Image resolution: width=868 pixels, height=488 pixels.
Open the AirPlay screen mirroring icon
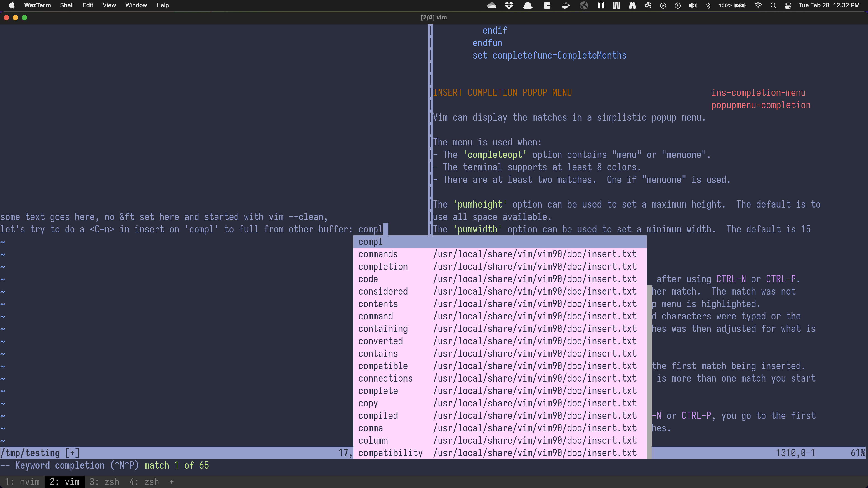[648, 5]
